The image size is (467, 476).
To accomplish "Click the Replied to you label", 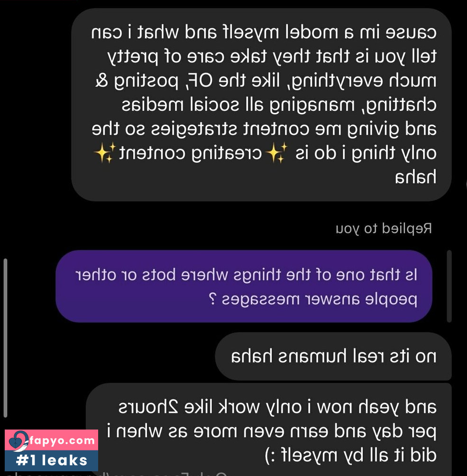I will (x=384, y=229).
